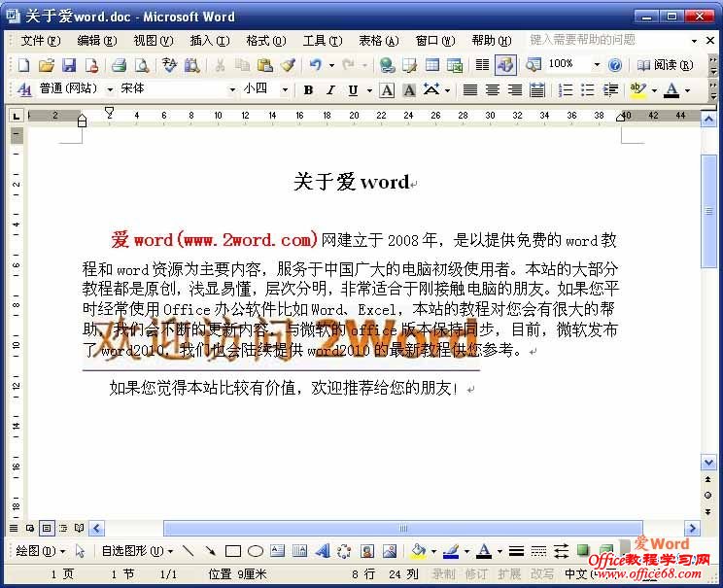Open the 文件 menu
Image resolution: width=723 pixels, height=588 pixels.
click(41, 41)
